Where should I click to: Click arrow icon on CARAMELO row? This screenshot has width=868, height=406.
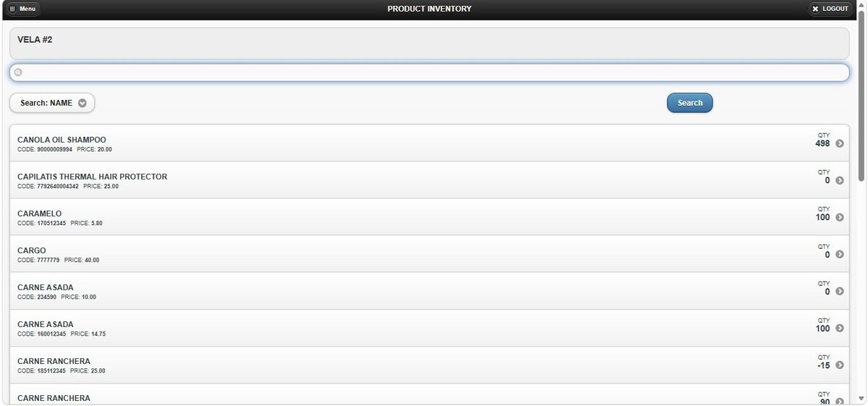click(840, 217)
